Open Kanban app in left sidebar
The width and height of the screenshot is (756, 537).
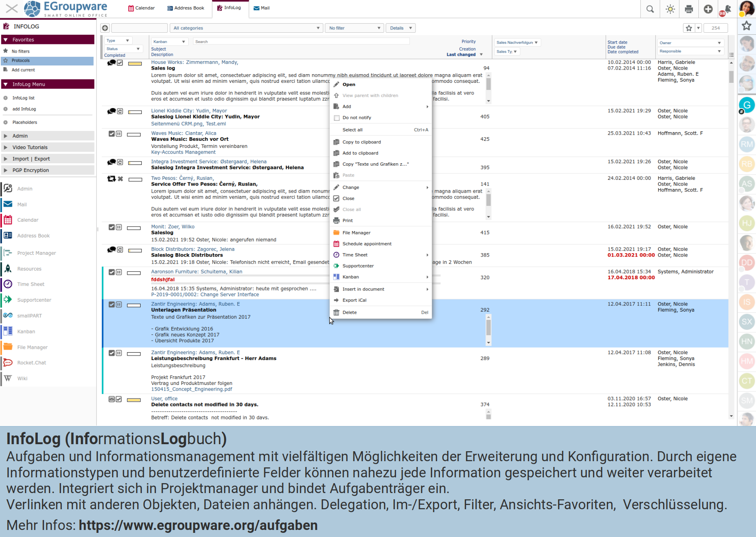click(x=26, y=331)
